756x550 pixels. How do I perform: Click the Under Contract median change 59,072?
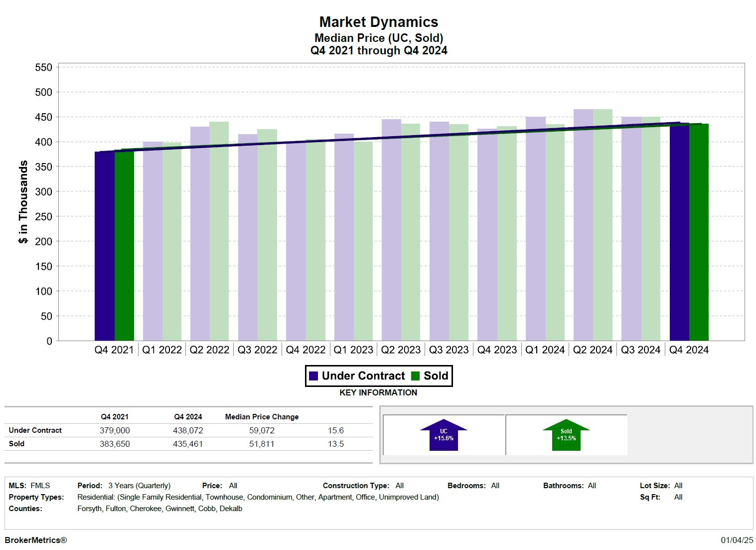coord(262,430)
